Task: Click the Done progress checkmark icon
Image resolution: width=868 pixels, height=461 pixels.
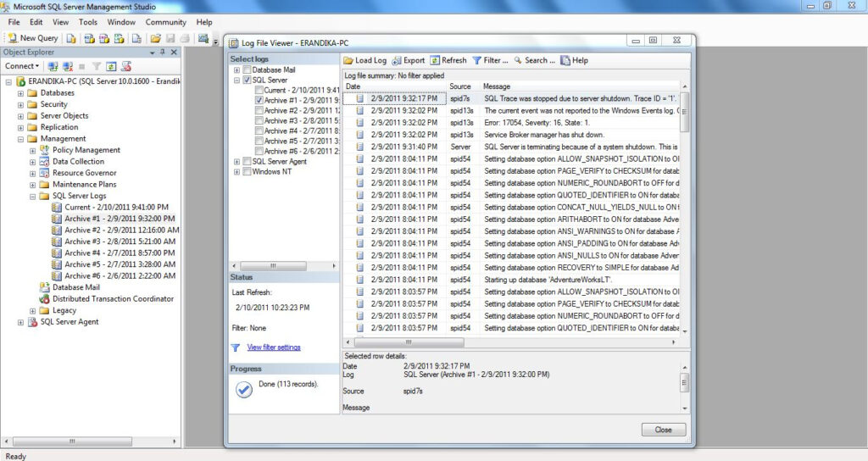Action: pyautogui.click(x=244, y=390)
